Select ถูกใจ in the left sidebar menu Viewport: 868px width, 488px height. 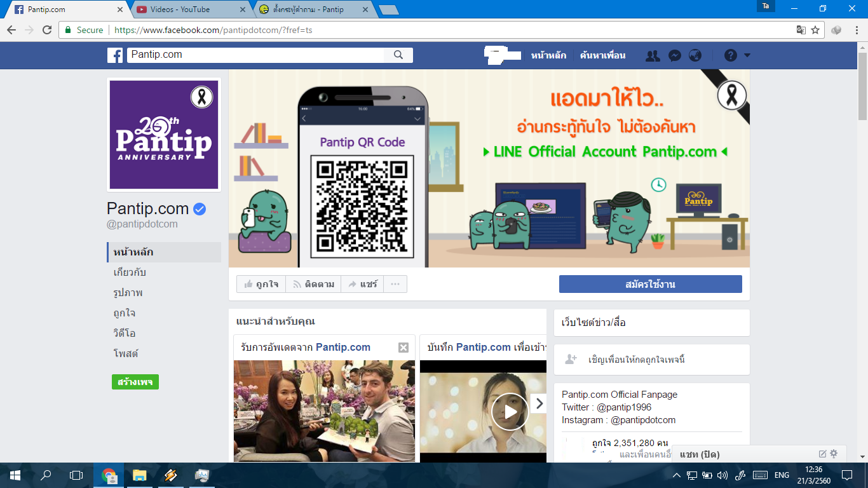click(124, 313)
